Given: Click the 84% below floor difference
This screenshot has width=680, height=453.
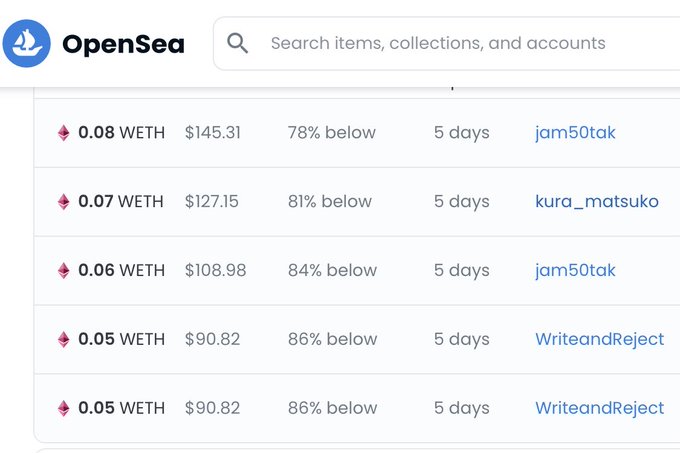Looking at the screenshot, I should 332,270.
